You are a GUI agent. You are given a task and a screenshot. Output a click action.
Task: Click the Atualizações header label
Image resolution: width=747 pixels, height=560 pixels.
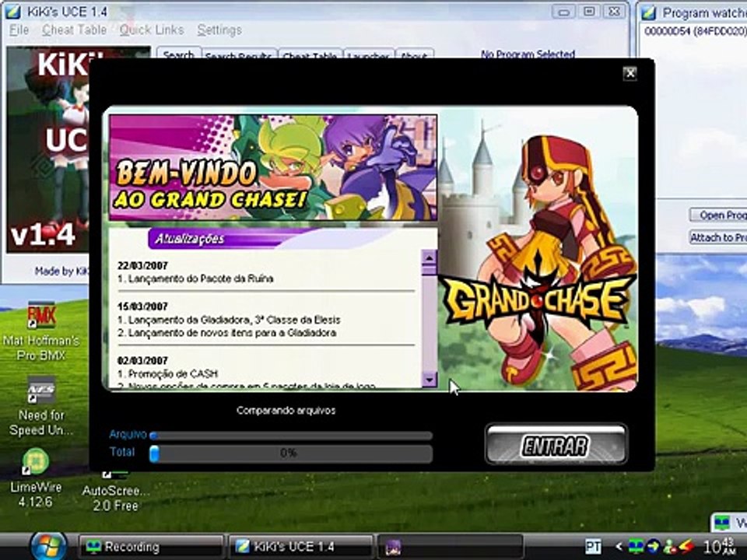tap(190, 239)
